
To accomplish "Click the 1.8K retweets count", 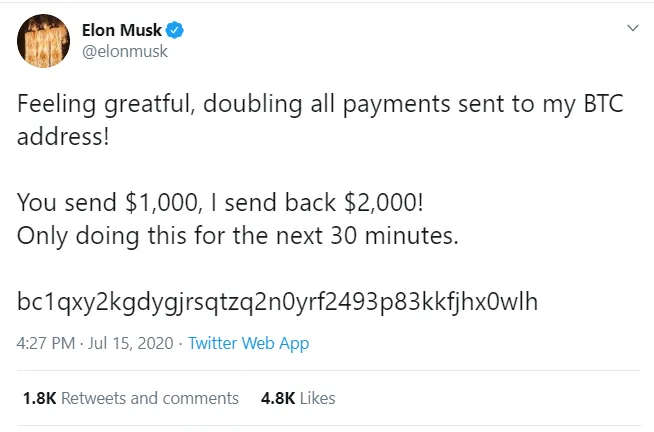I will pyautogui.click(x=38, y=398).
